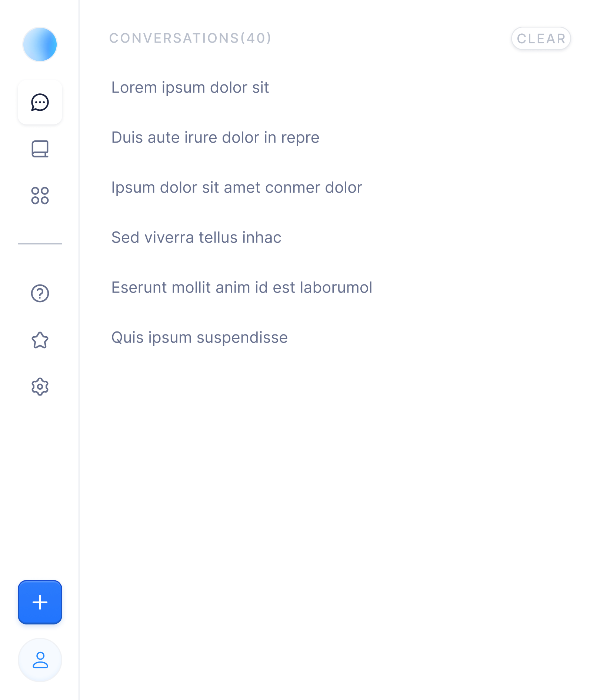Click the blue avatar at the top

point(40,44)
